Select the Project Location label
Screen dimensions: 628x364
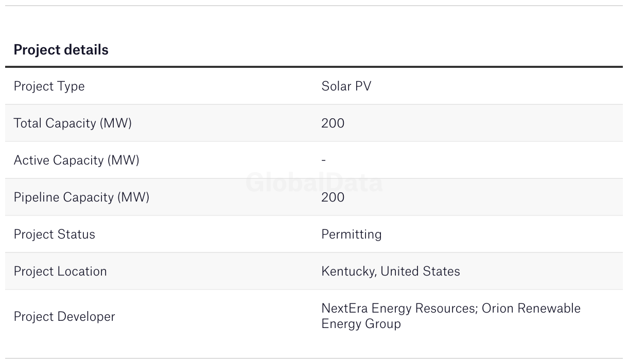pos(60,271)
